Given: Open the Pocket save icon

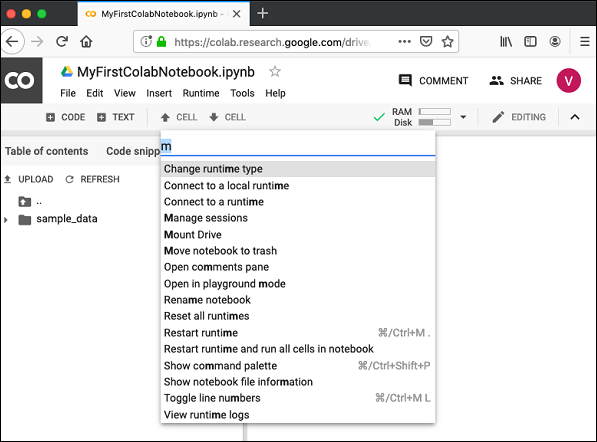Looking at the screenshot, I should 426,41.
